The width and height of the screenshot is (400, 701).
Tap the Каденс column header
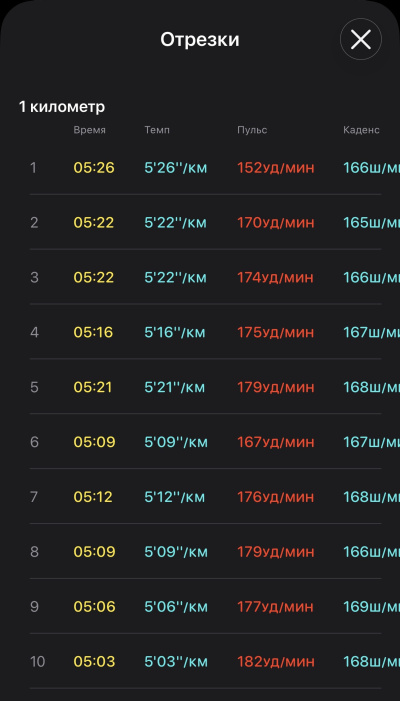point(361,130)
